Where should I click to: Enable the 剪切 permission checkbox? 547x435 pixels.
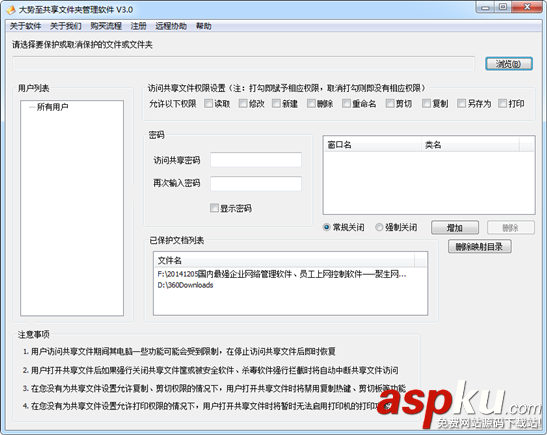[x=390, y=103]
